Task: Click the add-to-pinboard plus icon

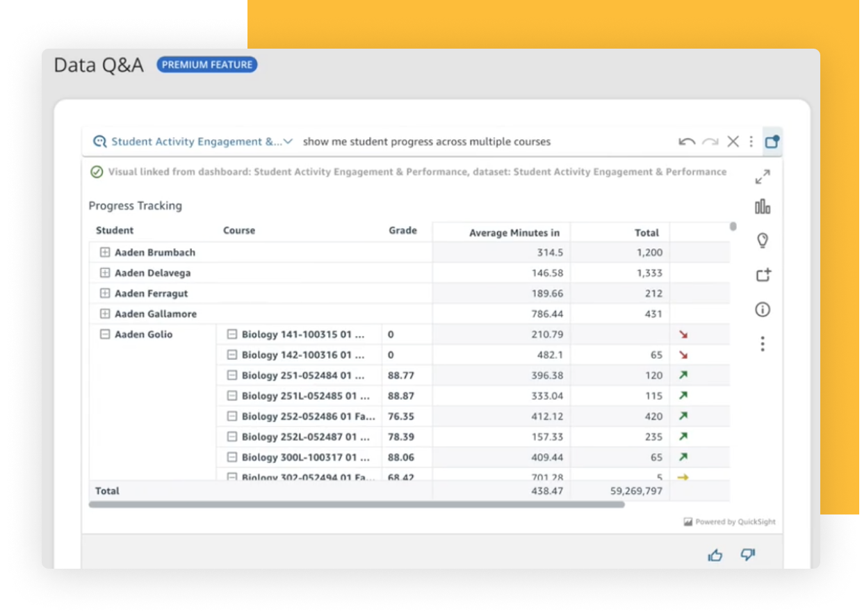Action: (x=763, y=275)
